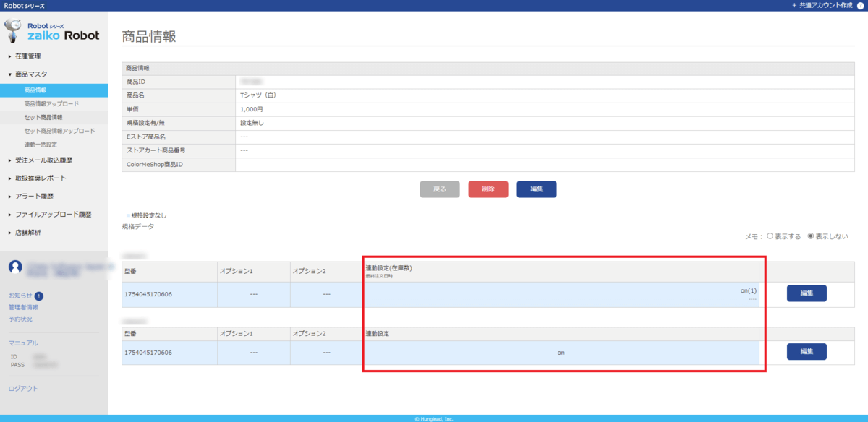Expand the 受注メール取込履歴 menu

pyautogui.click(x=43, y=160)
